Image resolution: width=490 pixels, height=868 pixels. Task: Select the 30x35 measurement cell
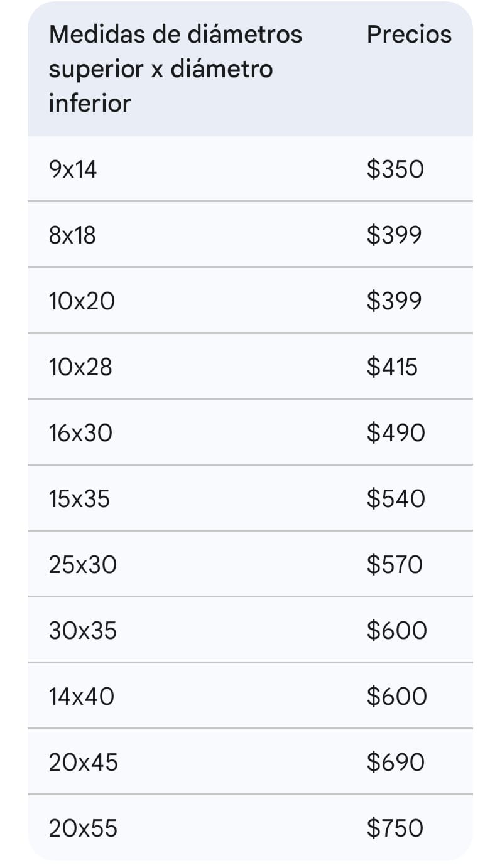pos(82,631)
